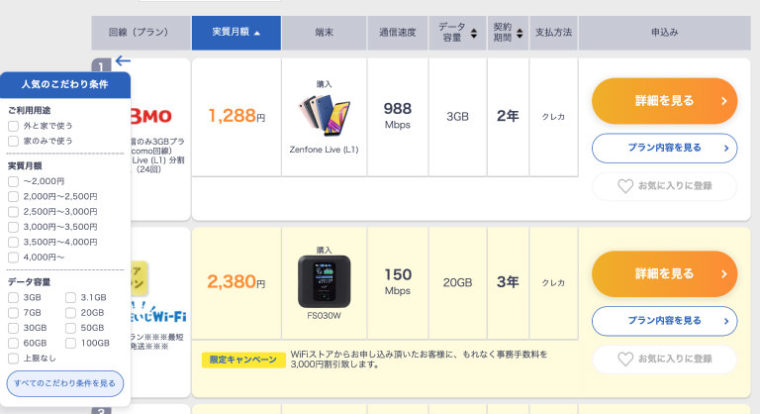The height and width of the screenshot is (414, 760).
Task: Click 詳細を見る for the 2,380円 plan
Action: pyautogui.click(x=665, y=274)
